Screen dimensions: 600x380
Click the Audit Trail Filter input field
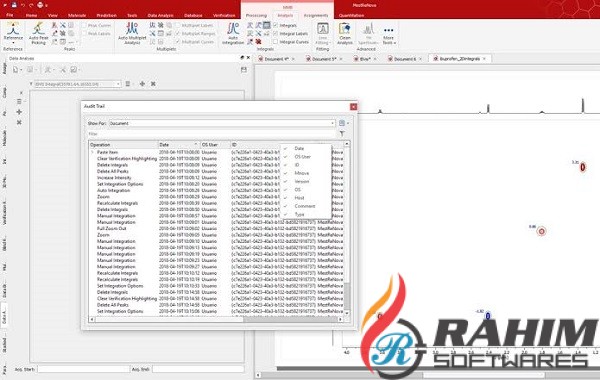tap(212, 134)
